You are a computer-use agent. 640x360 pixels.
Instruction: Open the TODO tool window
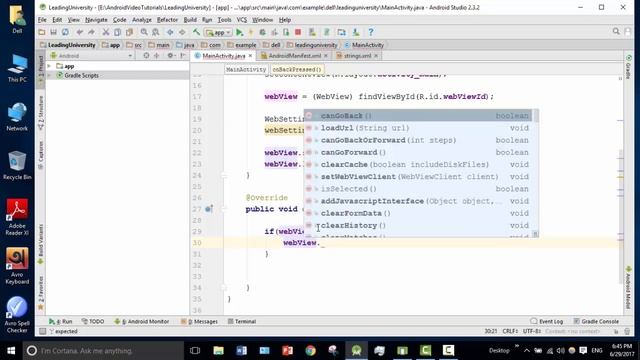(x=93, y=322)
